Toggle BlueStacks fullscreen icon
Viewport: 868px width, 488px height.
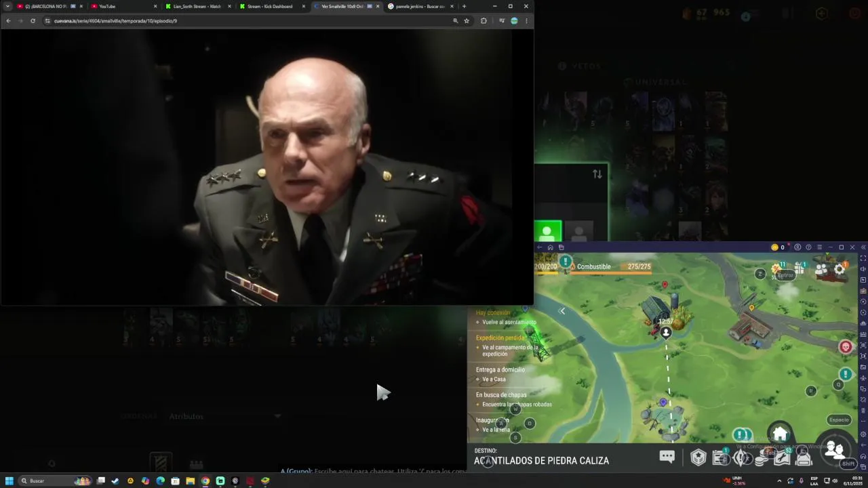click(x=863, y=258)
